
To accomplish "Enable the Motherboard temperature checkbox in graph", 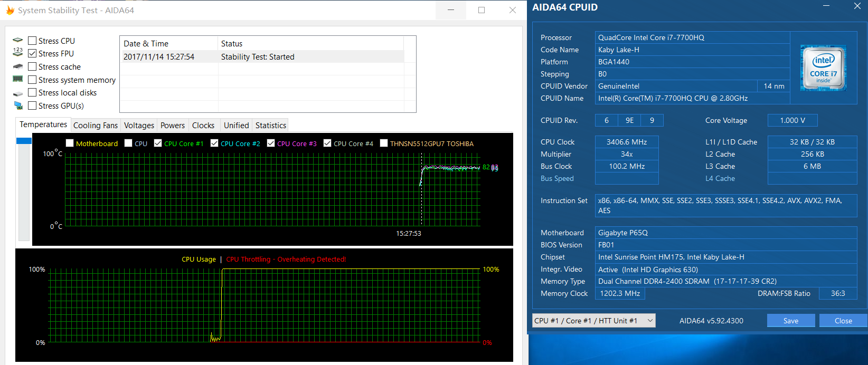I will (x=70, y=143).
